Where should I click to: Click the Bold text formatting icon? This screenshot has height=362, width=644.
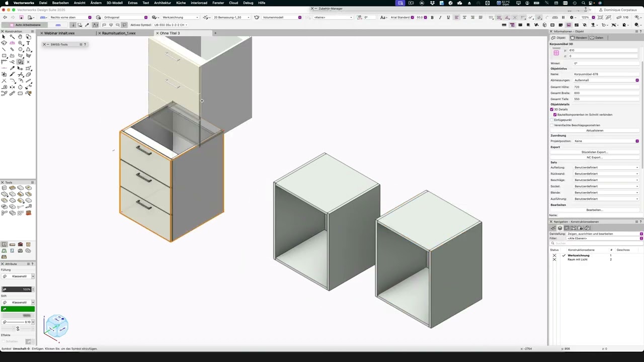[x=432, y=18]
